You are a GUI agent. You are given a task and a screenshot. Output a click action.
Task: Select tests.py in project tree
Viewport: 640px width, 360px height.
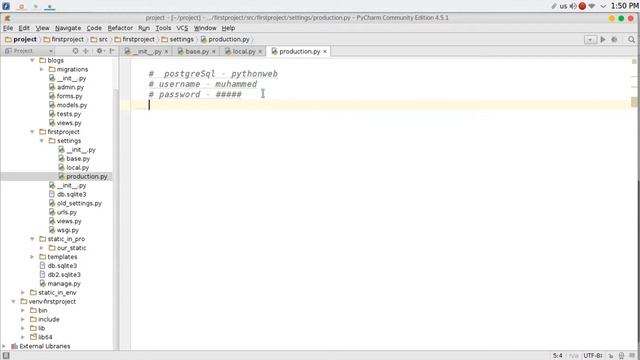click(x=64, y=114)
